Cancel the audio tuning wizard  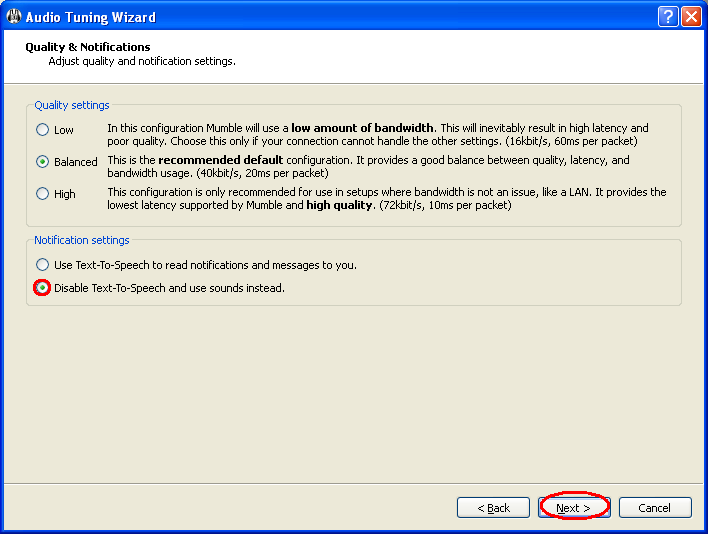point(655,508)
